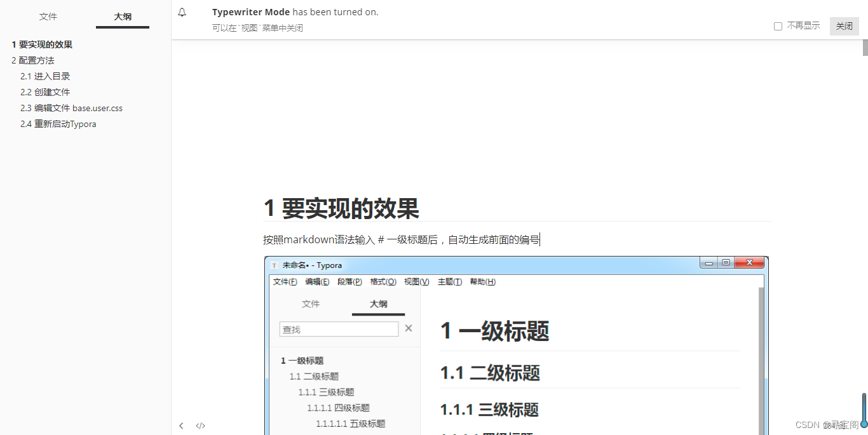Click the heading 1 要实现的效果
This screenshot has height=435, width=868.
click(x=341, y=208)
